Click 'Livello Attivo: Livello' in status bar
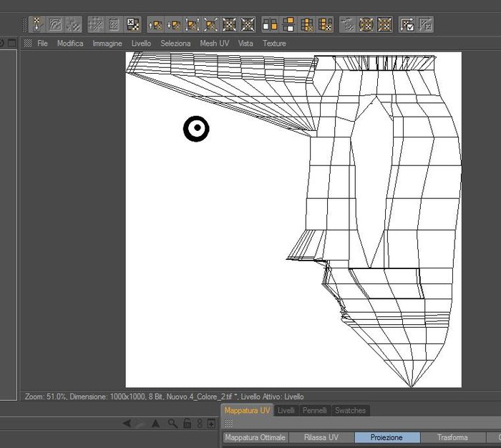The height and width of the screenshot is (448, 501). coord(272,396)
